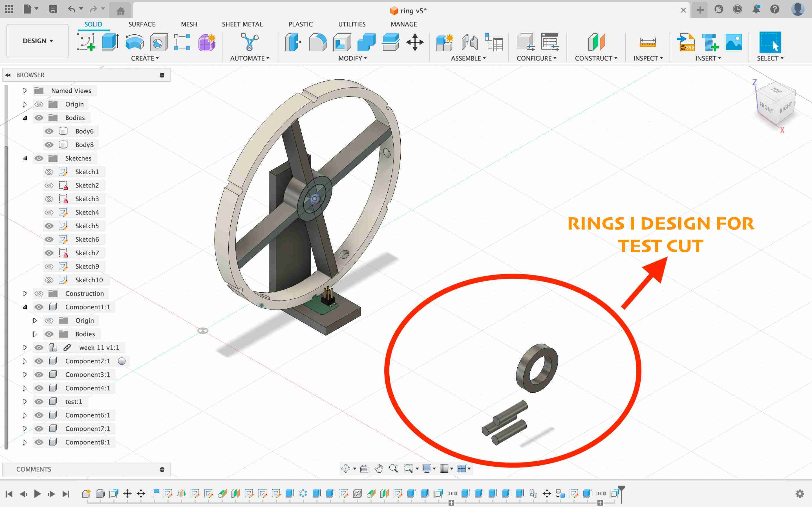Click the Display Settings icon in viewport
Screen dimensions: 812x507
[430, 468]
